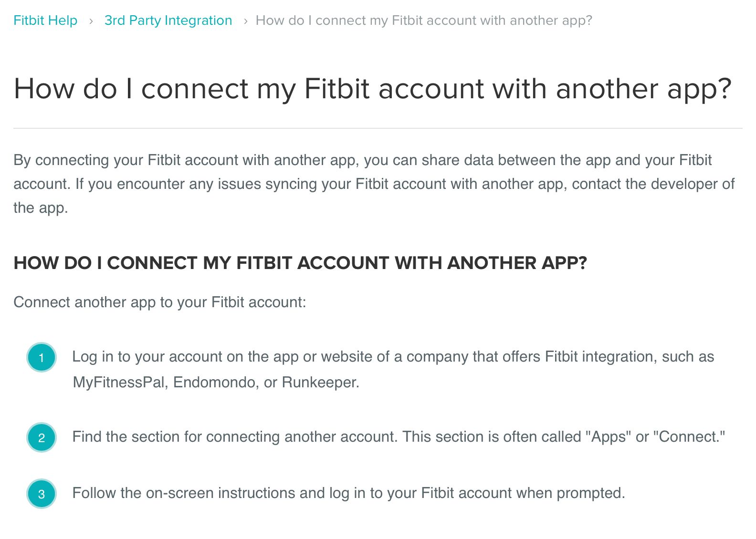The width and height of the screenshot is (756, 539).
Task: Click the word Runkeeper
Action: [319, 383]
